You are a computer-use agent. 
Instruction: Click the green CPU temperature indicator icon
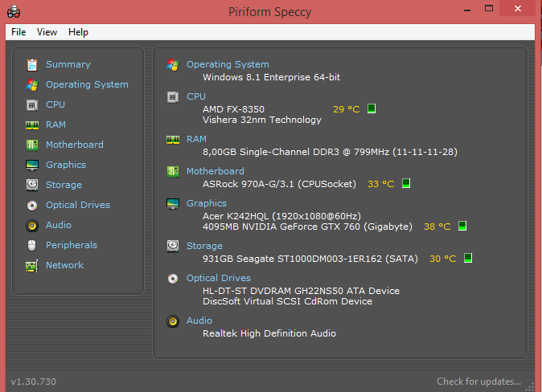pyautogui.click(x=372, y=108)
